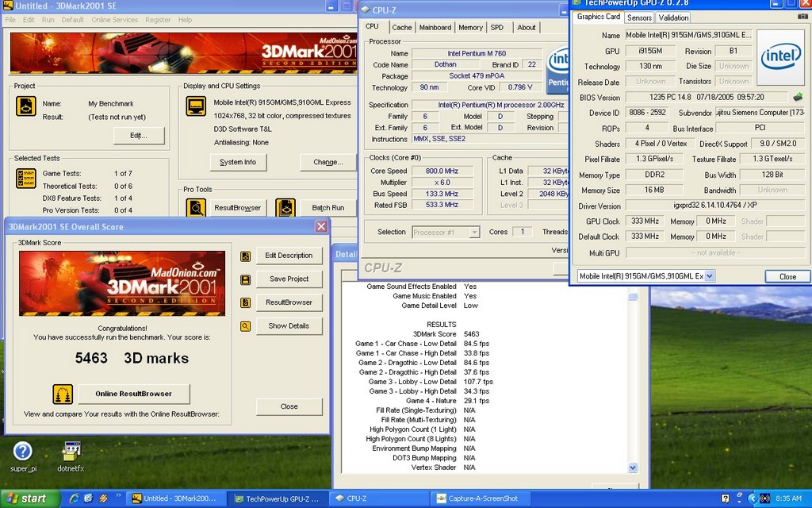Launch Internet Explorer from quick launch
812x508 pixels.
pyautogui.click(x=74, y=498)
